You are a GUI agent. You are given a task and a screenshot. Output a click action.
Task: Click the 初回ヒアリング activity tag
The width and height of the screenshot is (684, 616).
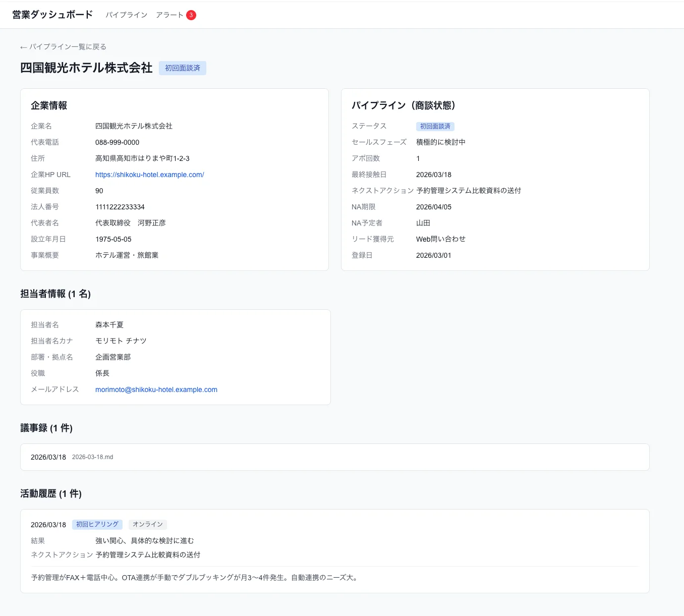click(x=97, y=525)
